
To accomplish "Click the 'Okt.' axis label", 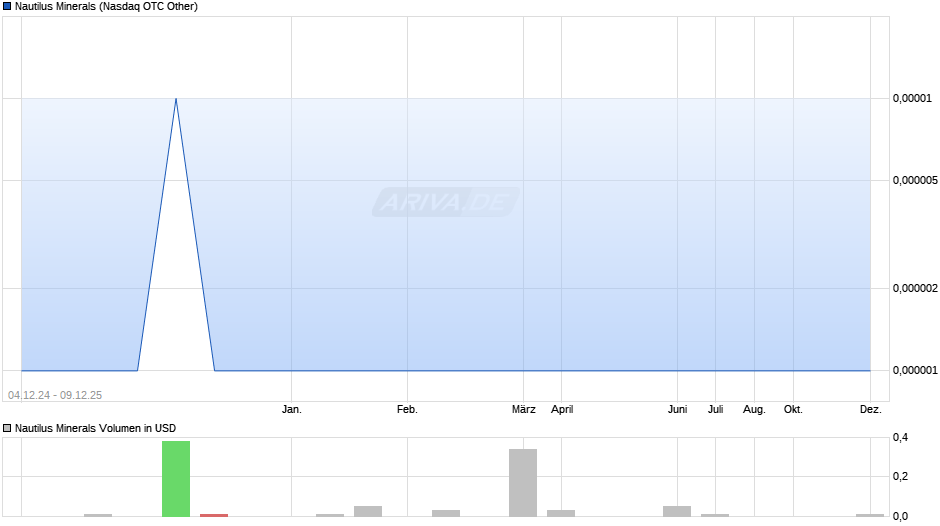I will click(x=793, y=410).
